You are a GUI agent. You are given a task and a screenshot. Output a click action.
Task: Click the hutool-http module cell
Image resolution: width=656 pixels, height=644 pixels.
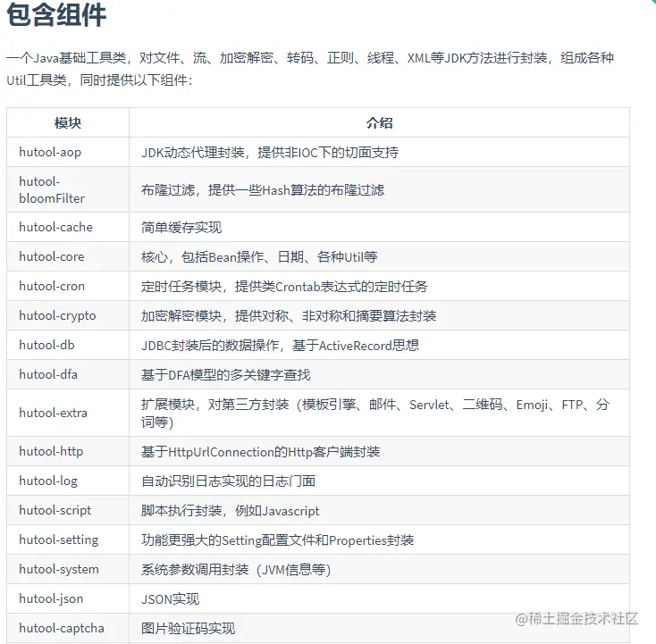coord(68,452)
